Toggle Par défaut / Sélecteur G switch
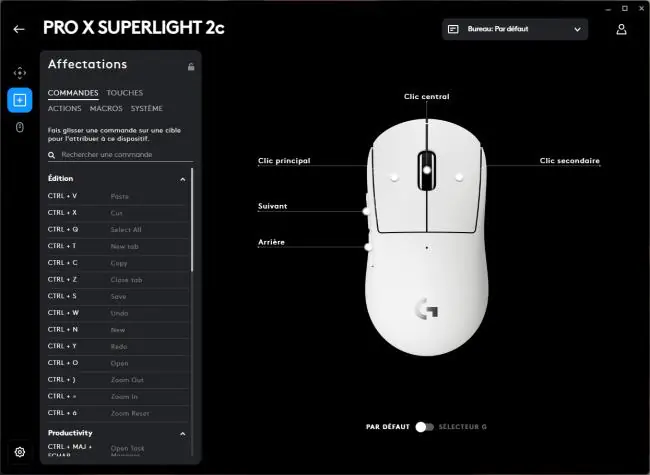 (424, 427)
